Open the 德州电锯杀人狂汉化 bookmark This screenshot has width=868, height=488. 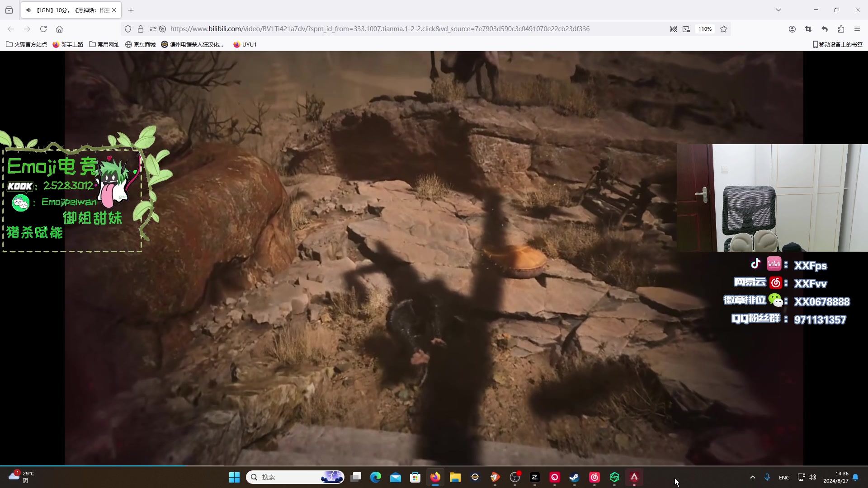pos(192,44)
